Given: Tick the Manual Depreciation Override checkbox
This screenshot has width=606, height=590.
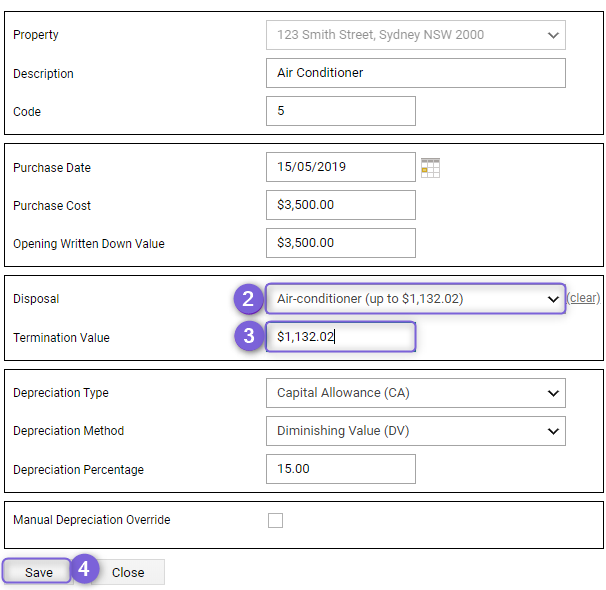Looking at the screenshot, I should 275,520.
